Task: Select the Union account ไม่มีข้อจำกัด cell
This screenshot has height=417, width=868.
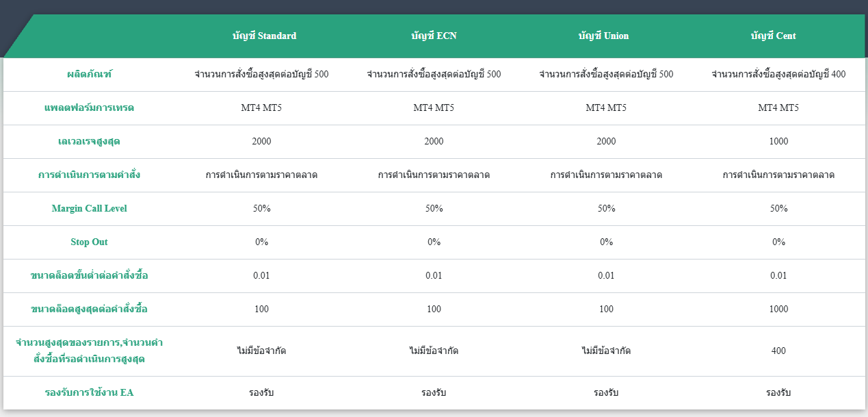Action: coord(606,351)
